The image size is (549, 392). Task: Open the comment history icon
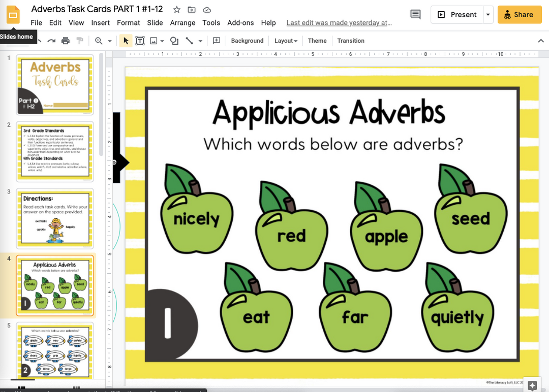click(x=415, y=15)
